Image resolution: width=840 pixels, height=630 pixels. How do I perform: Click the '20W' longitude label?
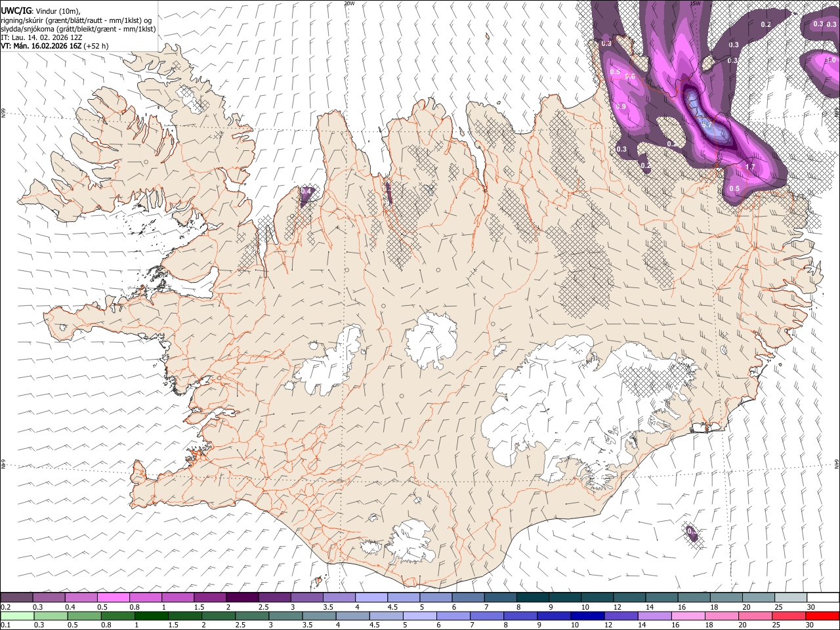click(x=349, y=3)
